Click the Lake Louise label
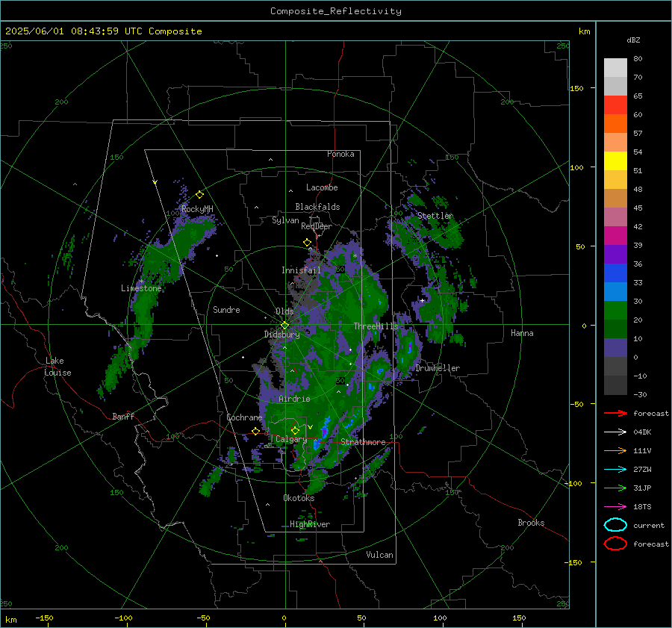672x628 pixels. [x=57, y=367]
